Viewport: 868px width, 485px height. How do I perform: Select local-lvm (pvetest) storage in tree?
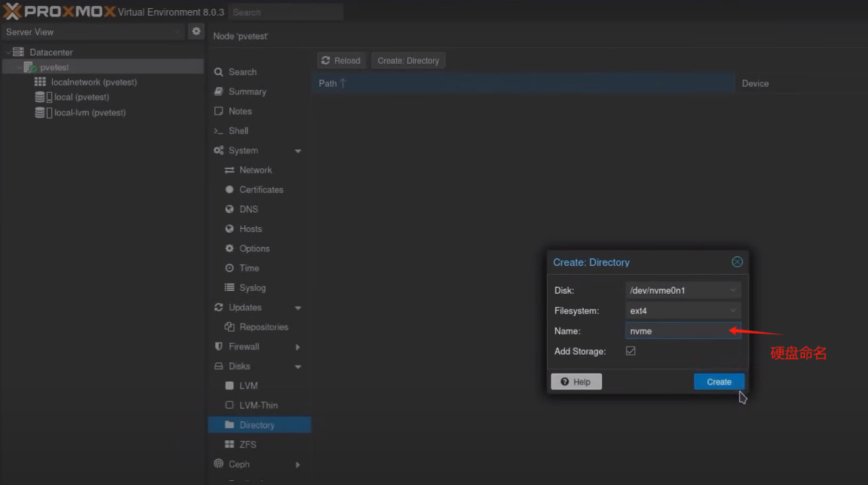[90, 113]
